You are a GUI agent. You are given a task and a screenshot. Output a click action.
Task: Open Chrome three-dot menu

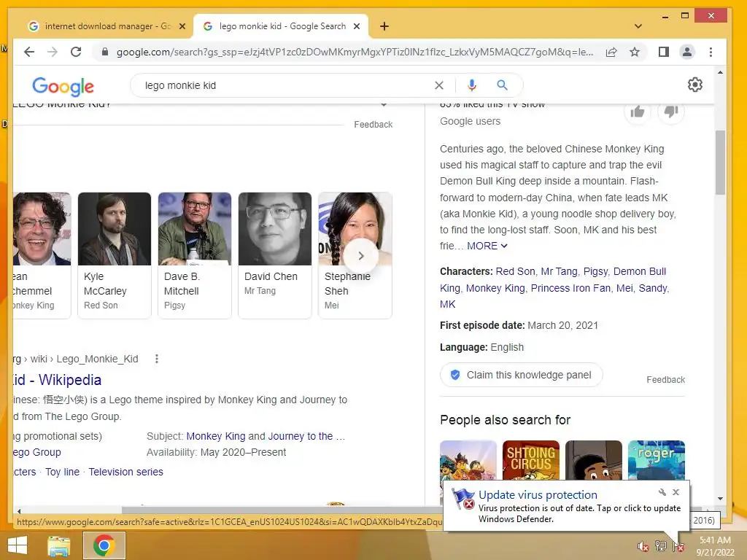[711, 52]
